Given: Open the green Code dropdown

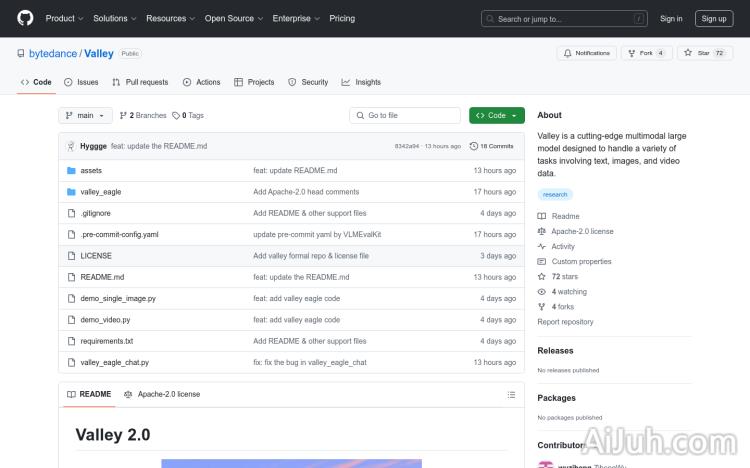Looking at the screenshot, I should pyautogui.click(x=496, y=115).
